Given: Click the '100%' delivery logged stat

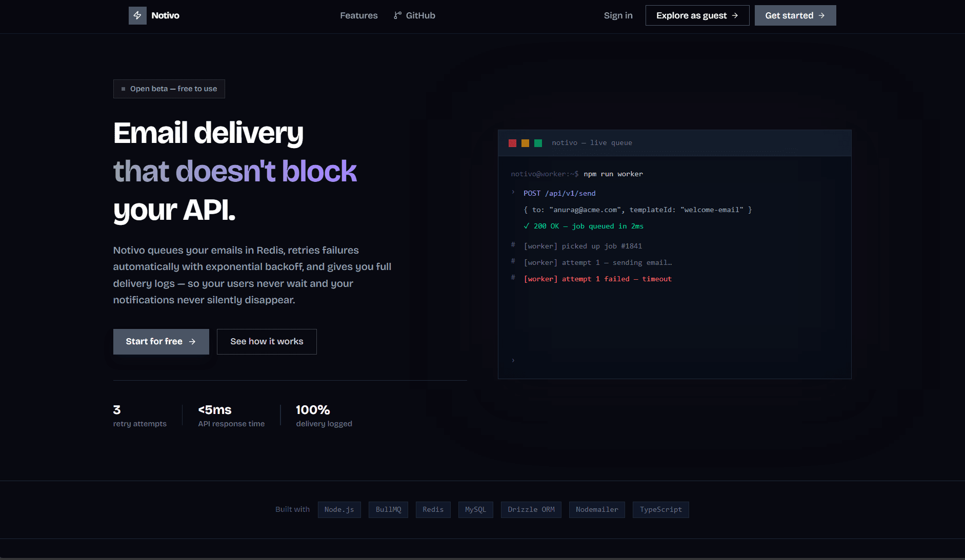Looking at the screenshot, I should [313, 410].
